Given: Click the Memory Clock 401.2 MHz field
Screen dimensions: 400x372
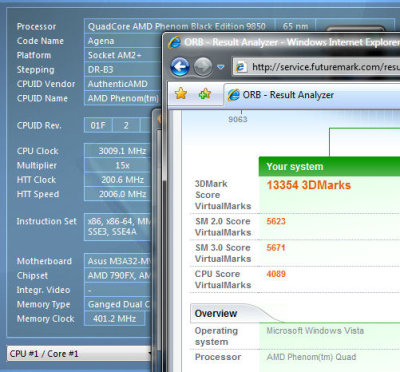Looking at the screenshot, I should click(115, 319).
